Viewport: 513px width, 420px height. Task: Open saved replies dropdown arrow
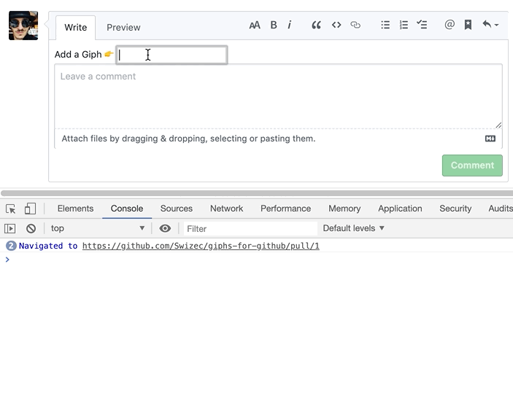click(x=496, y=26)
